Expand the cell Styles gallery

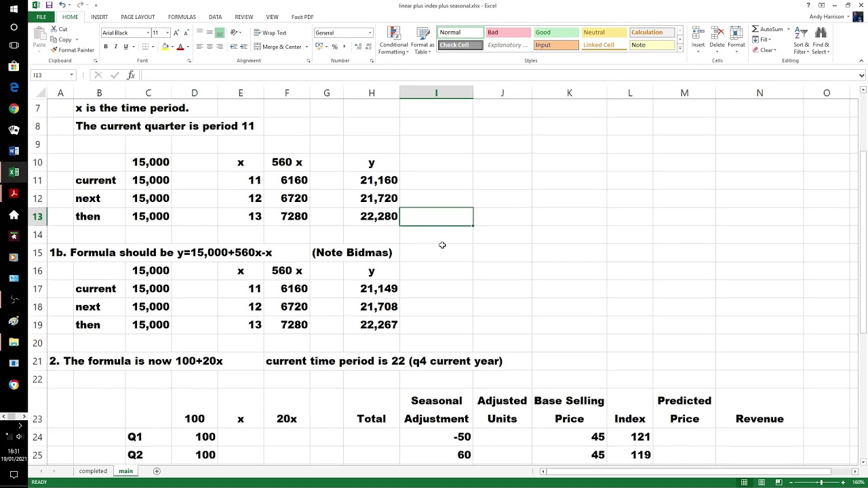click(680, 49)
